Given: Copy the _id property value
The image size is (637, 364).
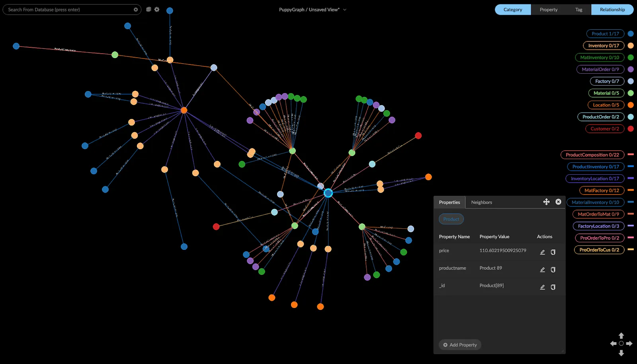Looking at the screenshot, I should click(x=553, y=287).
